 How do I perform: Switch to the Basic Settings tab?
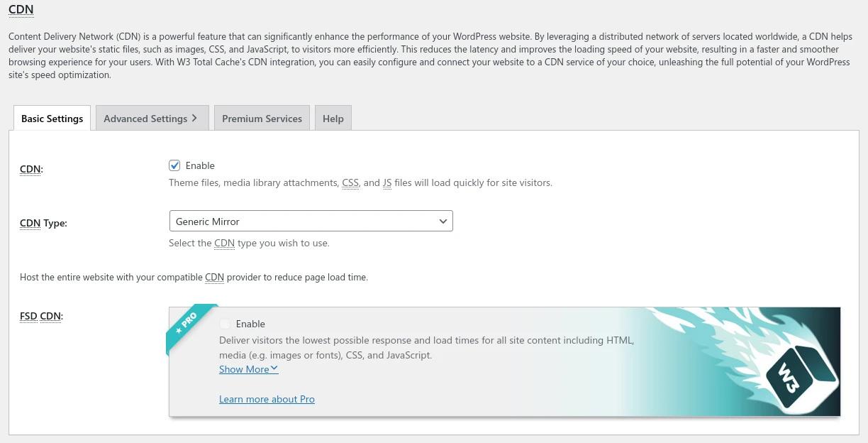52,119
